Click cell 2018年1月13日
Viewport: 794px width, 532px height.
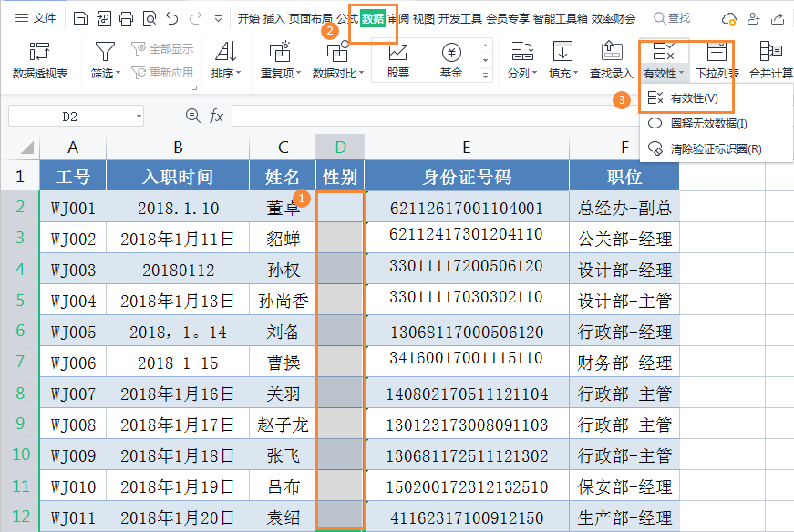click(x=178, y=301)
